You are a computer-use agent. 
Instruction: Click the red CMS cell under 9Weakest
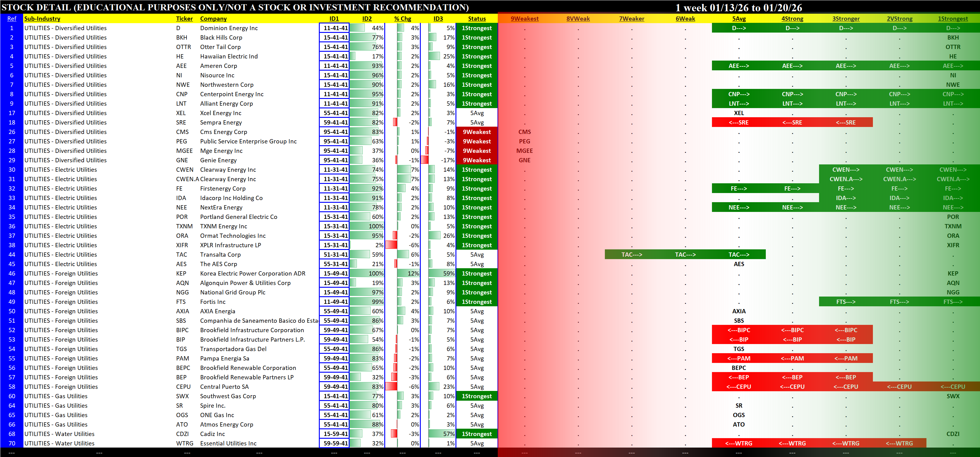pos(524,132)
